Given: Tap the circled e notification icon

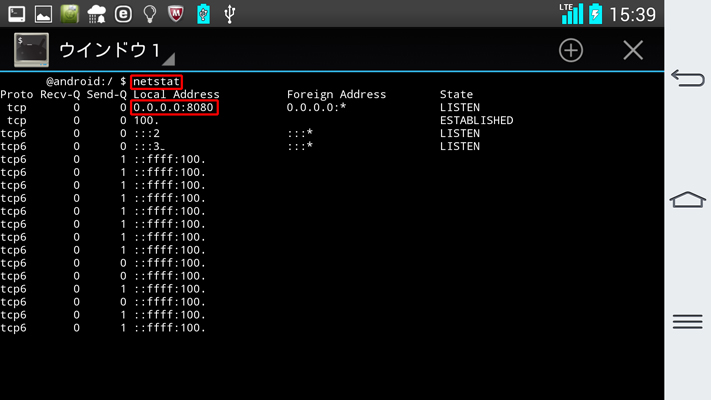Looking at the screenshot, I should click(x=123, y=14).
